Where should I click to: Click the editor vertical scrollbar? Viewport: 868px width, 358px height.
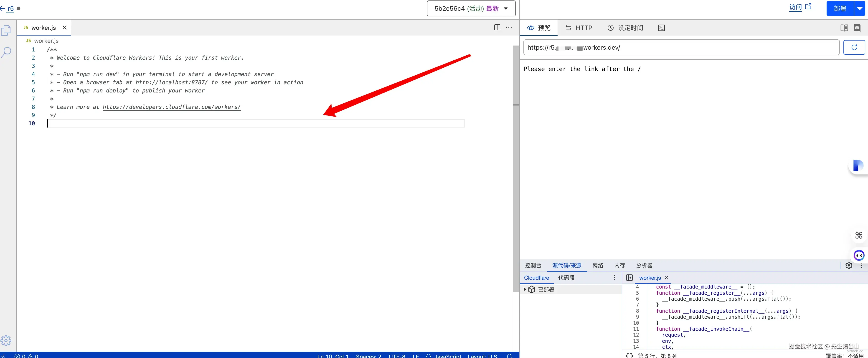point(516,169)
